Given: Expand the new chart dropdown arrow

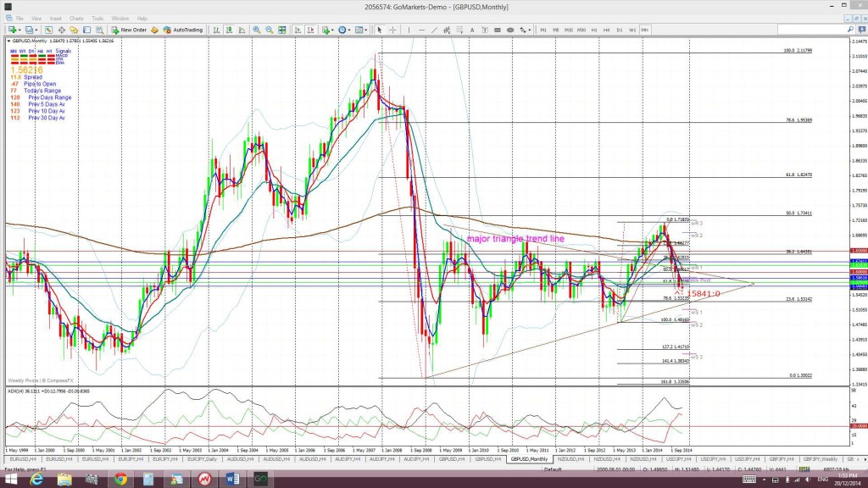Looking at the screenshot, I should 19,30.
